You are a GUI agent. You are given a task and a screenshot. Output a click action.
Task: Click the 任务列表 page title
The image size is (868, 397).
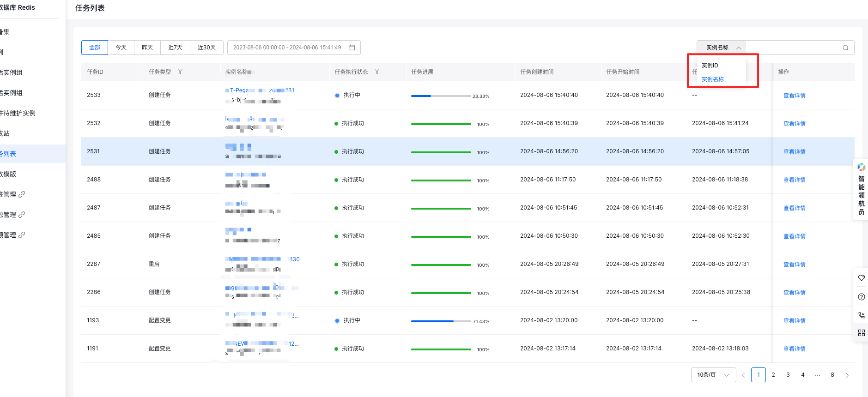point(90,8)
